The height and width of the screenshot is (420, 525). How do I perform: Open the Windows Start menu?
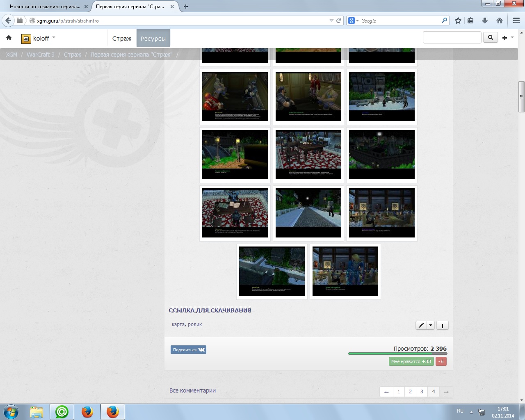[x=11, y=411]
